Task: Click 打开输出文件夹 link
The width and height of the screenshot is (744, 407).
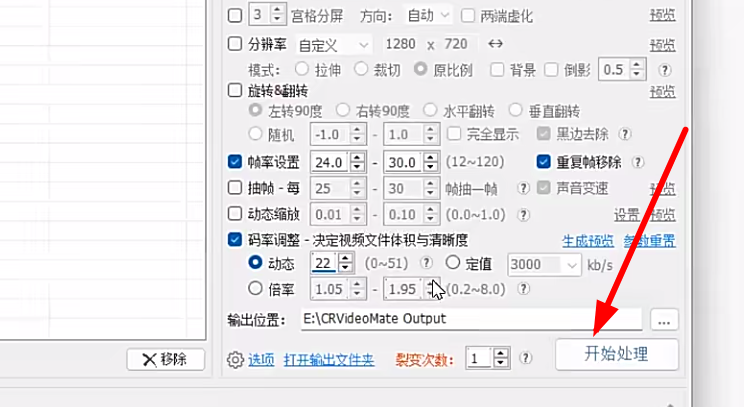Action: pos(329,360)
